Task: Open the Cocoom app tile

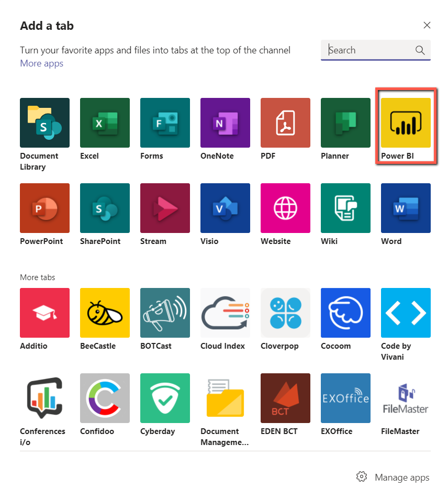Action: click(345, 313)
